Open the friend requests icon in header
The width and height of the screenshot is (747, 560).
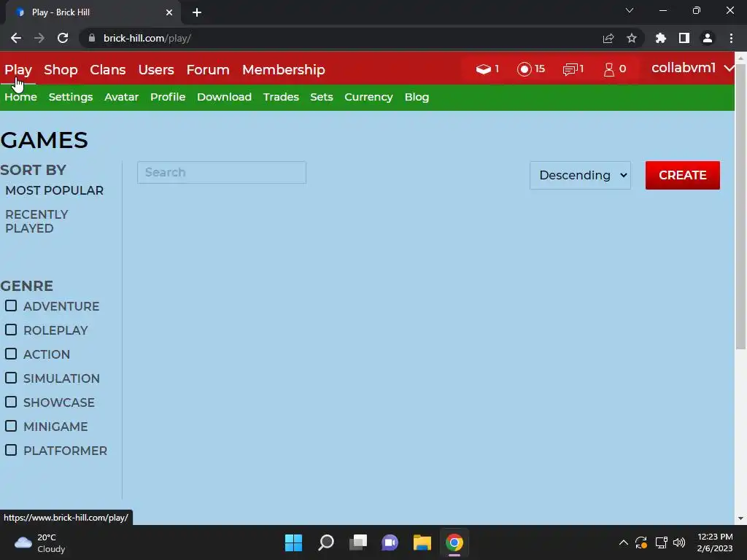(609, 69)
